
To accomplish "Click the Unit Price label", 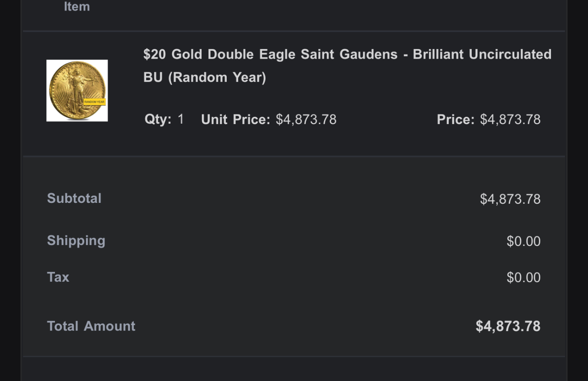I will pyautogui.click(x=235, y=120).
